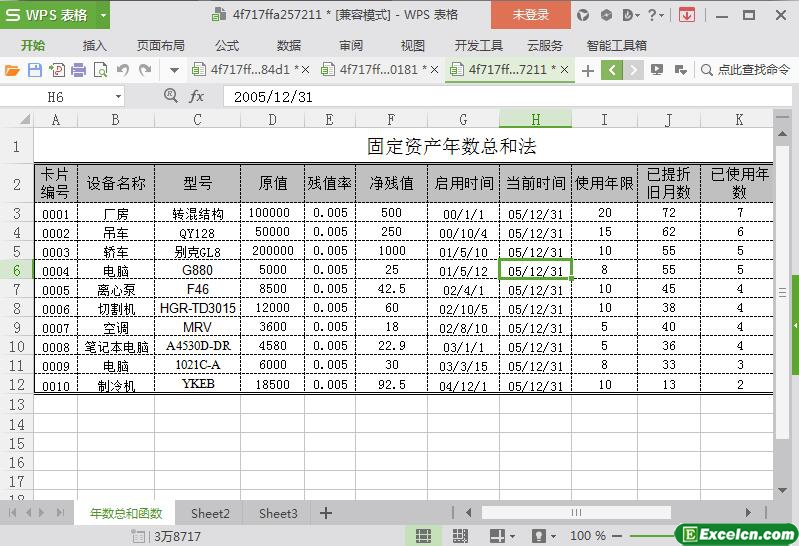Go to first sheet navigation arrow
The image size is (799, 546).
pyautogui.click(x=12, y=513)
